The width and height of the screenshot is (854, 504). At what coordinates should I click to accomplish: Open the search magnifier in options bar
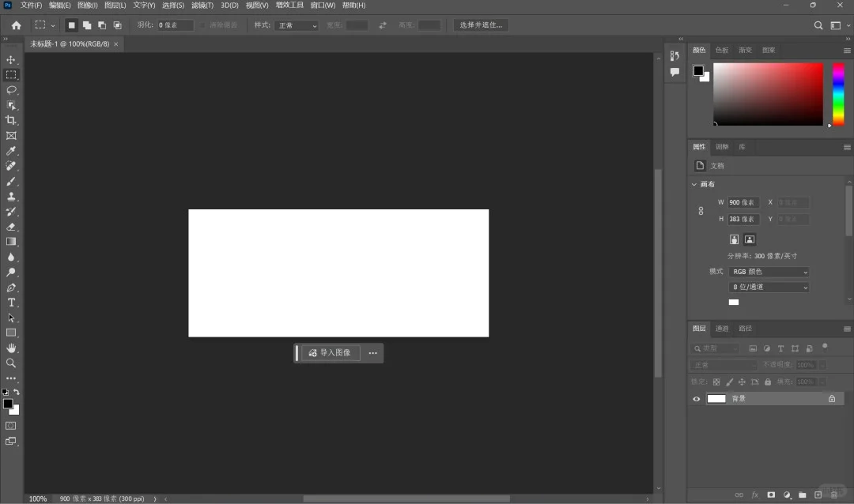point(818,25)
